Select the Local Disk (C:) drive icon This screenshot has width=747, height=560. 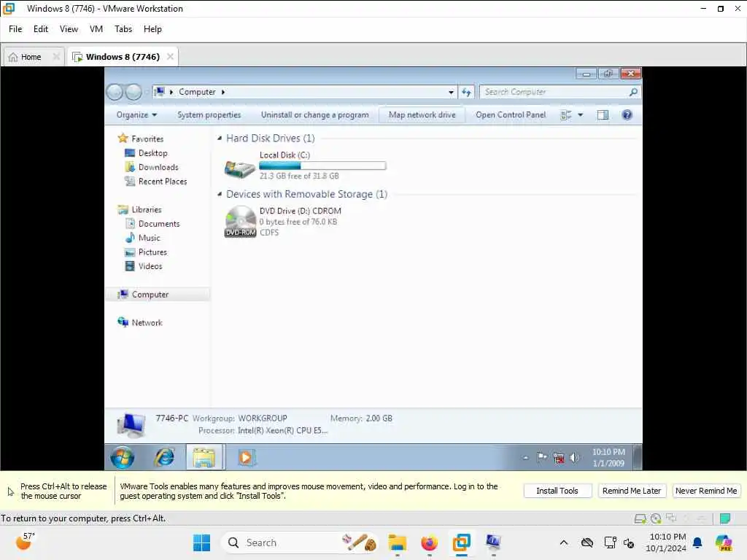(x=239, y=168)
